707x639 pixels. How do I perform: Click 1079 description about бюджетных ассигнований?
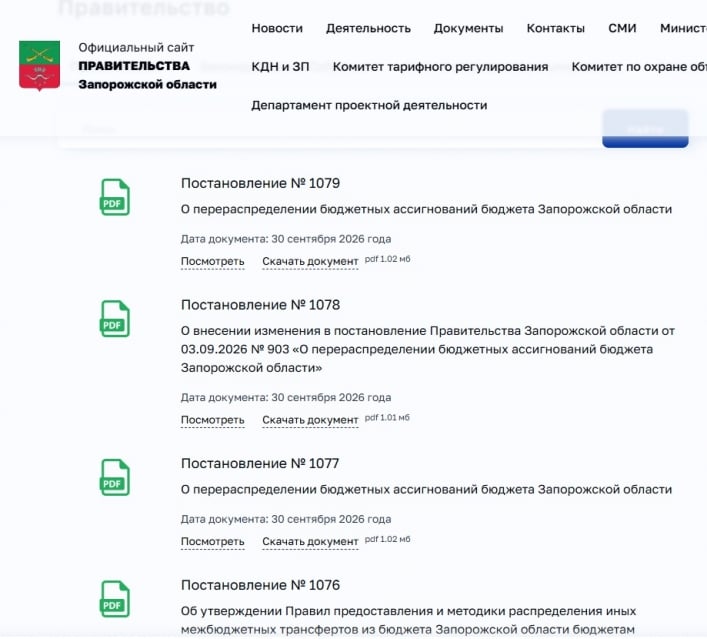(426, 209)
